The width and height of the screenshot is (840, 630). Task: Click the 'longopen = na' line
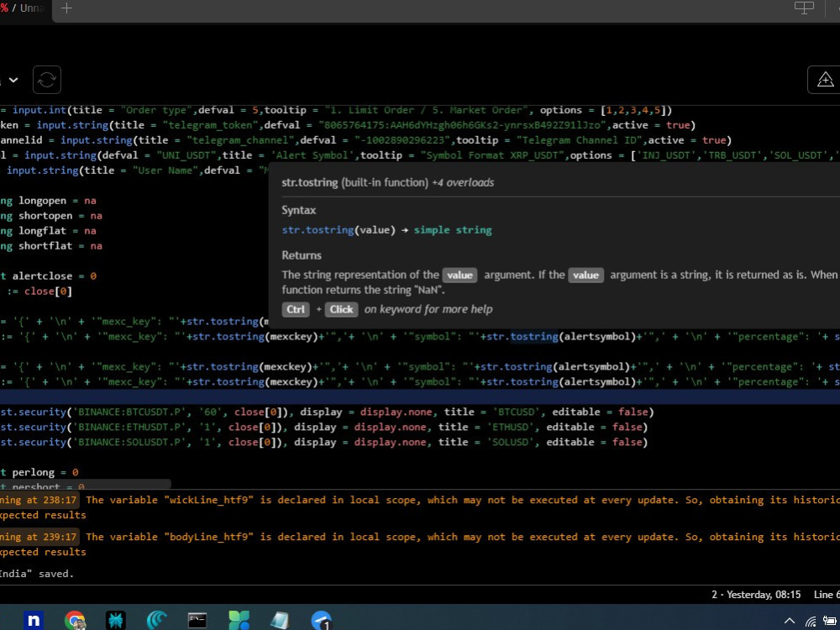tap(48, 201)
